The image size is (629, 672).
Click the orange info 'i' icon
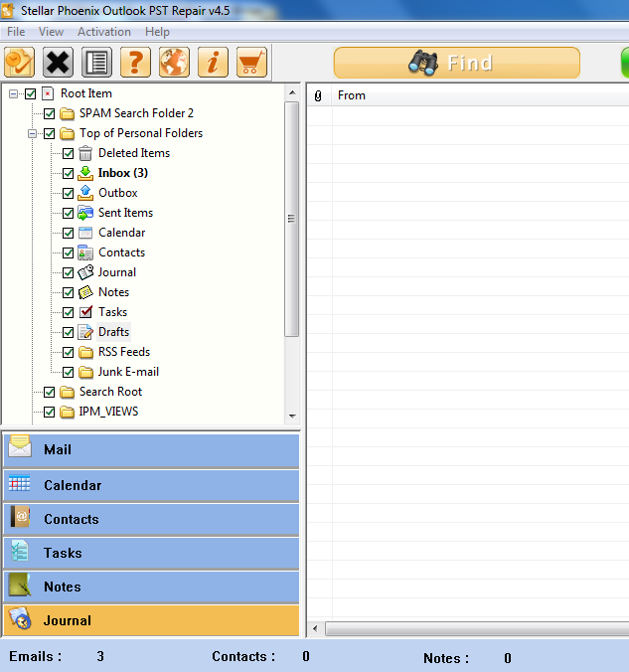click(x=213, y=63)
